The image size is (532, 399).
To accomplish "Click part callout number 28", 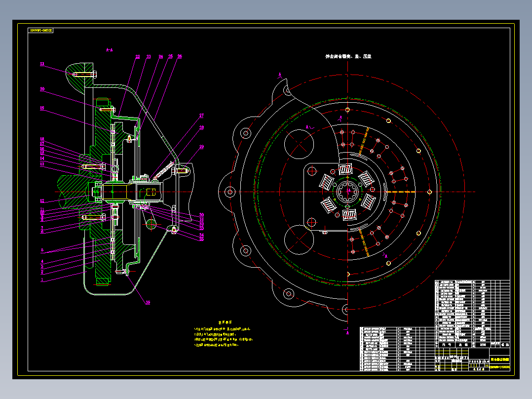I will pyautogui.click(x=201, y=127).
